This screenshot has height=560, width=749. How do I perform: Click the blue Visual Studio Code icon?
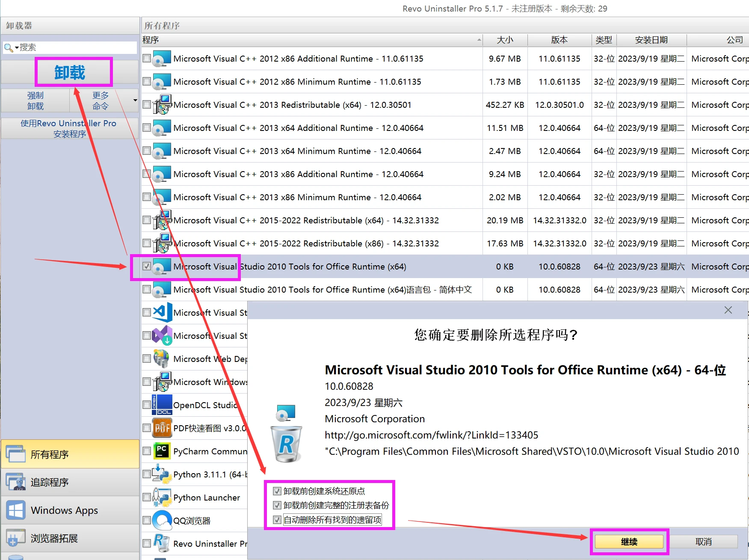pos(162,313)
